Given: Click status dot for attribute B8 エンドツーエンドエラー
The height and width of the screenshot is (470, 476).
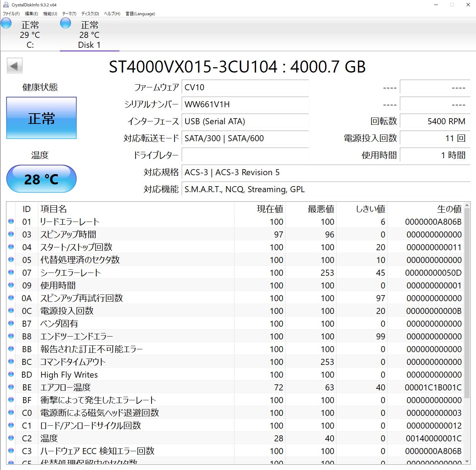Looking at the screenshot, I should 11,336.
